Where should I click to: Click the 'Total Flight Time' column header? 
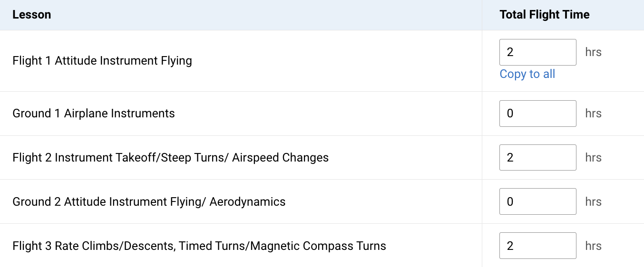(x=545, y=15)
